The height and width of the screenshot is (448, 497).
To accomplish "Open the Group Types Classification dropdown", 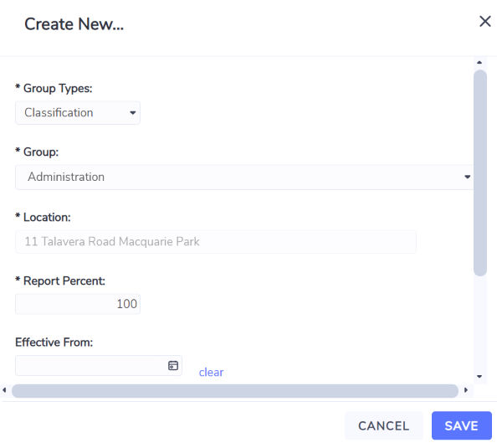I will click(78, 113).
